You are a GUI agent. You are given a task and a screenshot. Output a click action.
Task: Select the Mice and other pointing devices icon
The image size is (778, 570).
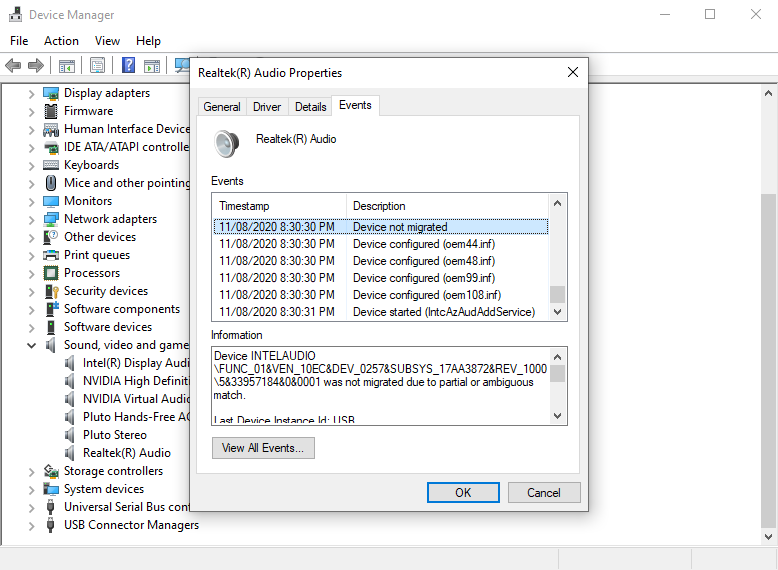click(51, 183)
